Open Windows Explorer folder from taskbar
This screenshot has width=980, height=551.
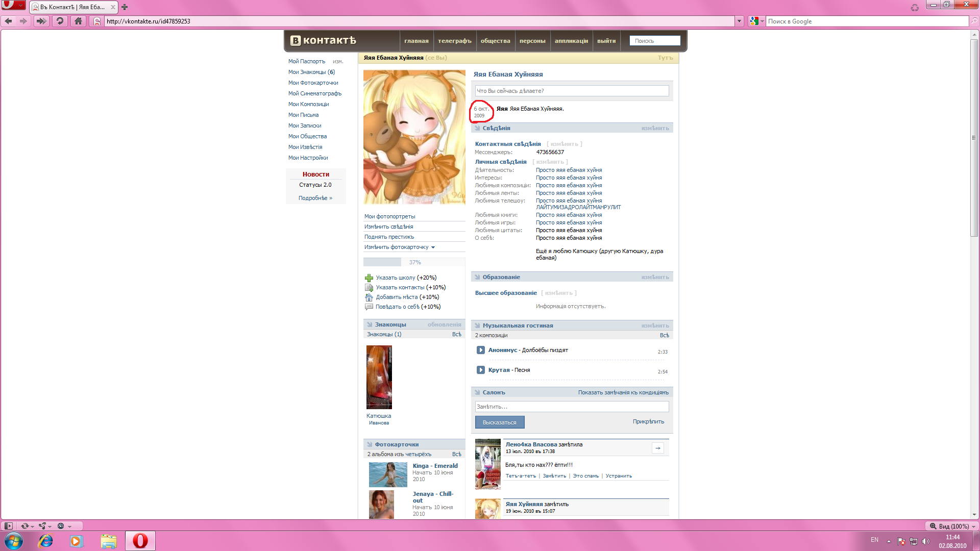click(108, 541)
